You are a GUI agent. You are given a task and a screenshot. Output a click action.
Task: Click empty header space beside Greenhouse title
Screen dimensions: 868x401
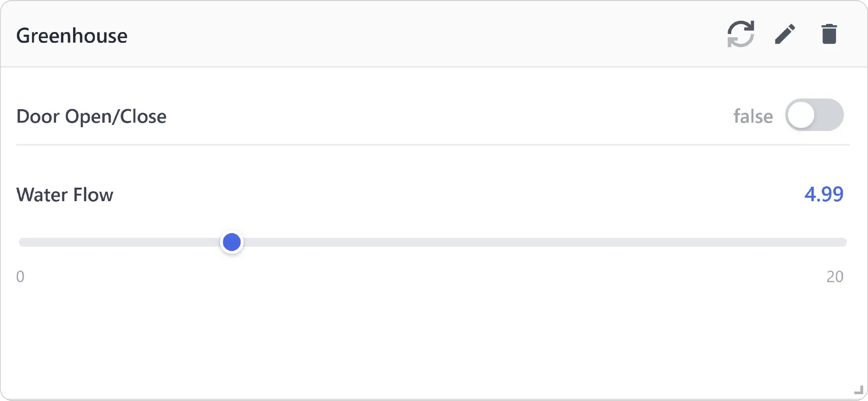[x=406, y=35]
